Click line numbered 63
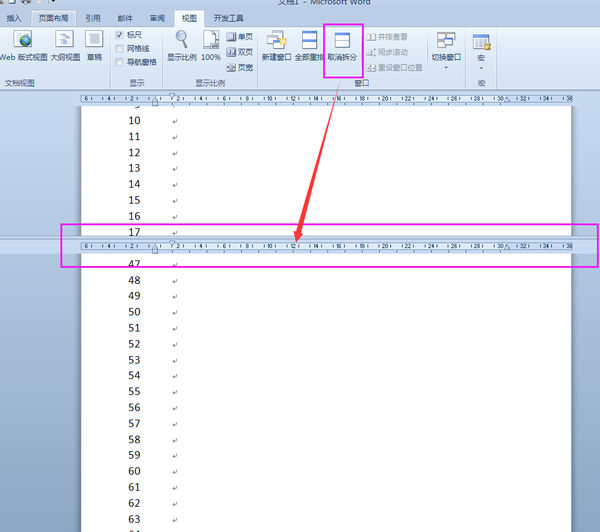Screen dimensions: 600x532 pos(134,519)
